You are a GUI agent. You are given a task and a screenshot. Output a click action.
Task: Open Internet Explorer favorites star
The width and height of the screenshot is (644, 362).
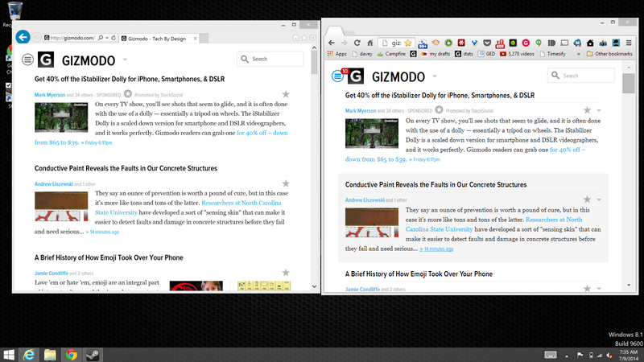tap(304, 38)
